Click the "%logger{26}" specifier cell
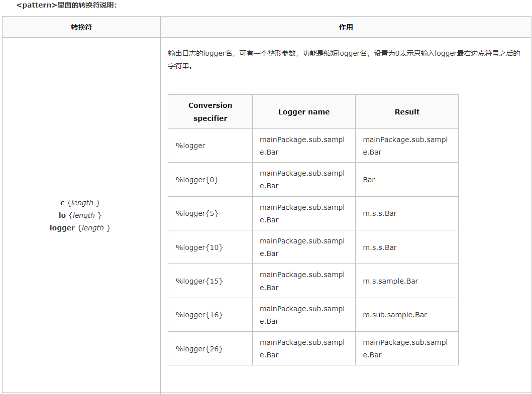Image resolution: width=532 pixels, height=394 pixels. (x=210, y=348)
